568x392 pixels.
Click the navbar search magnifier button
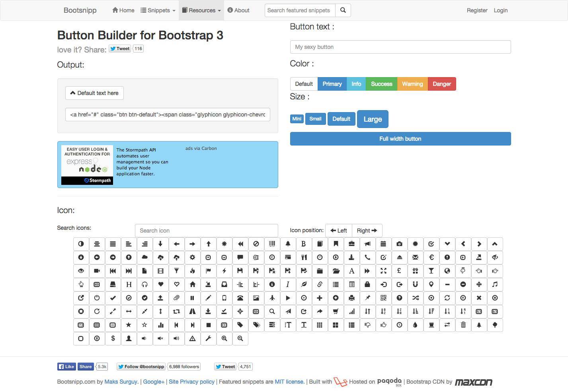coord(343,10)
